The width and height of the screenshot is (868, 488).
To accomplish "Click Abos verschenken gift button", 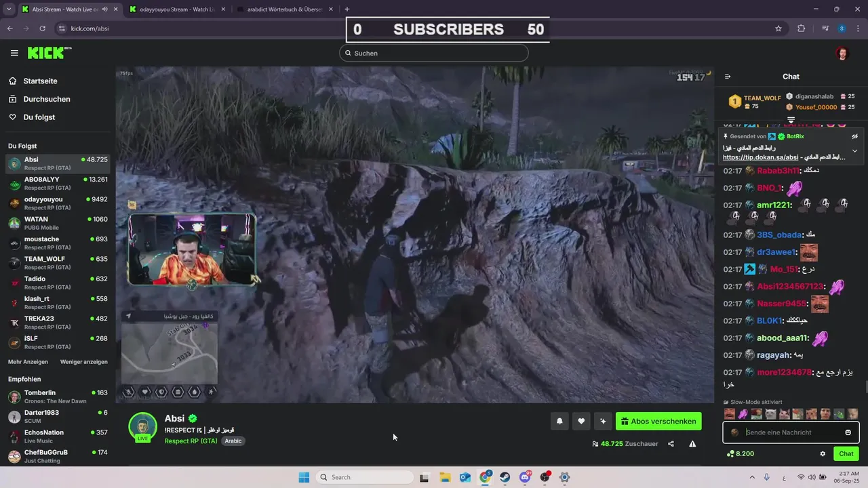I will (658, 422).
